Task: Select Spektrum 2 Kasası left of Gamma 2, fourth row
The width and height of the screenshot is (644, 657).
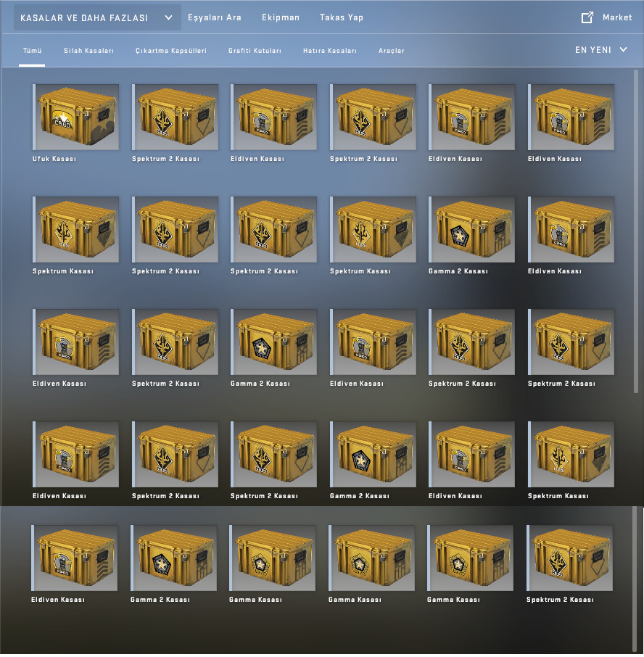Action: (274, 454)
